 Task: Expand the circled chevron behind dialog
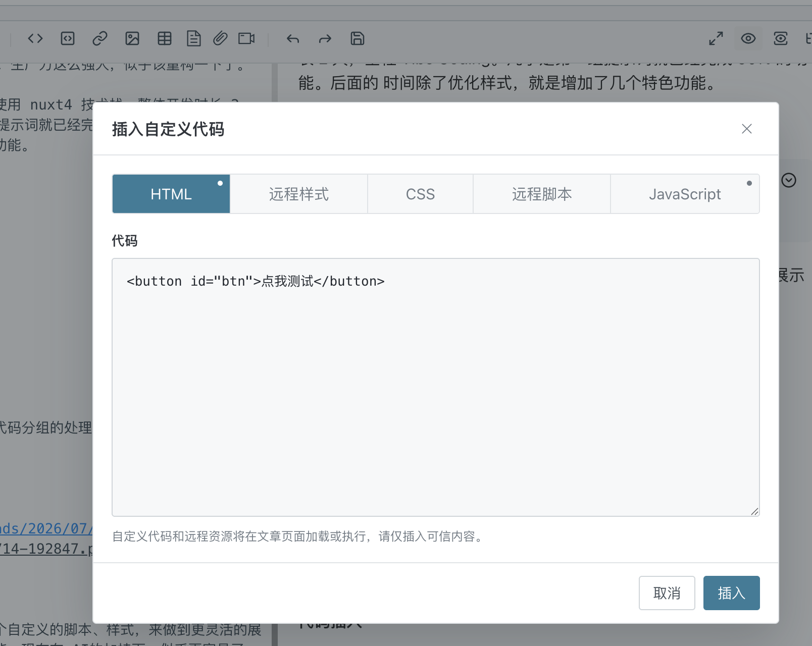[789, 180]
